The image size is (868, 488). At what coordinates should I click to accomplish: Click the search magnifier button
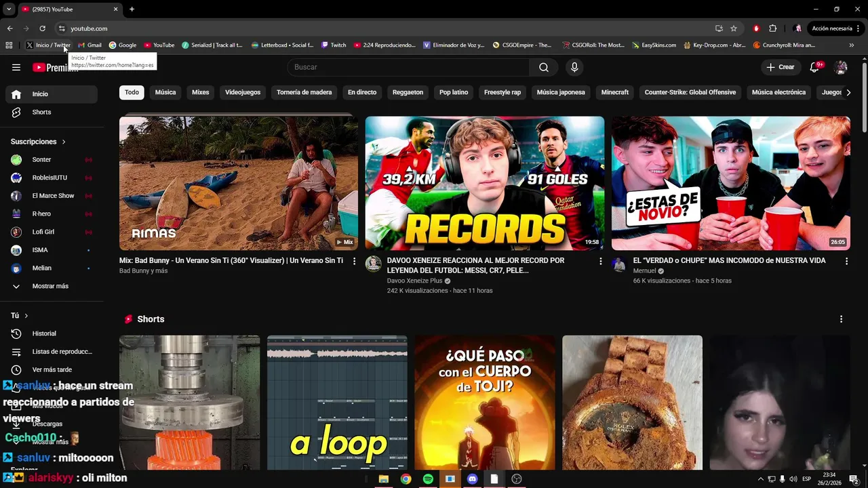point(544,67)
